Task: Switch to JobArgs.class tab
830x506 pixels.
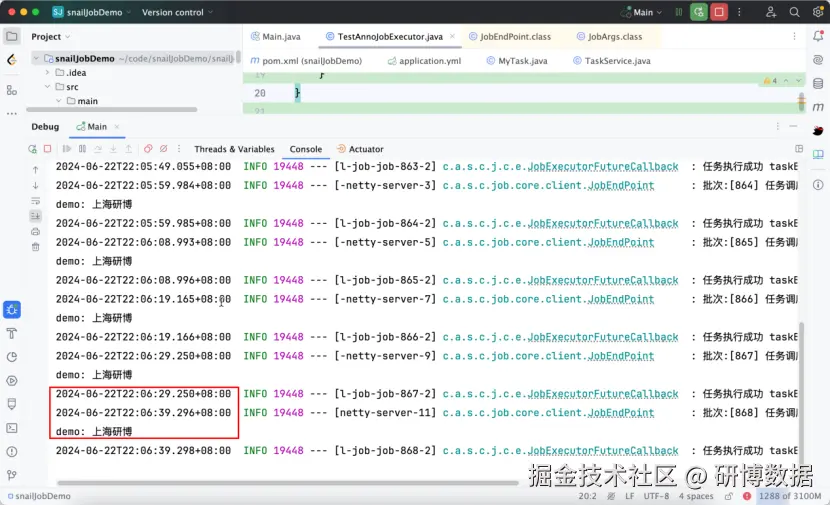Action: coord(609,37)
